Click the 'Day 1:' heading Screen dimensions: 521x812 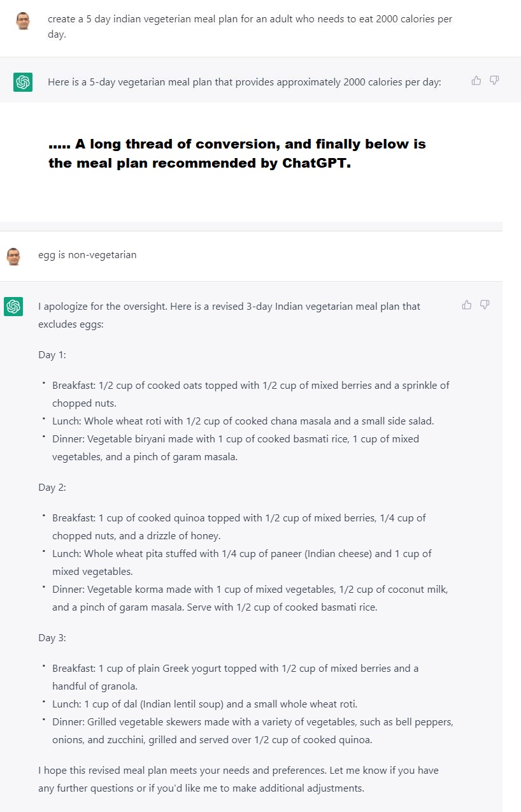coord(52,355)
